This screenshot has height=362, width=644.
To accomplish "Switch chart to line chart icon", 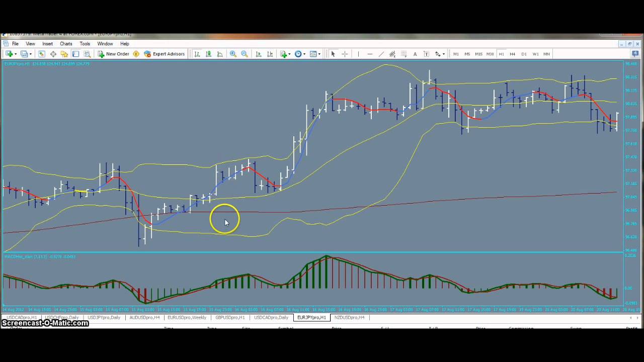I will [220, 54].
